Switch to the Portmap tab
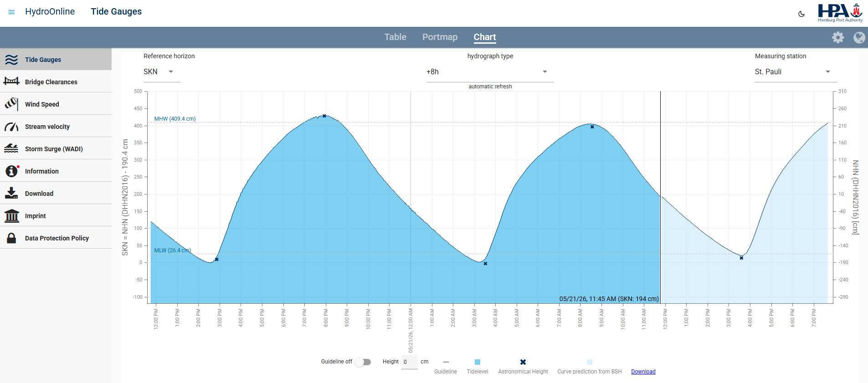This screenshot has height=383, width=868. click(440, 37)
